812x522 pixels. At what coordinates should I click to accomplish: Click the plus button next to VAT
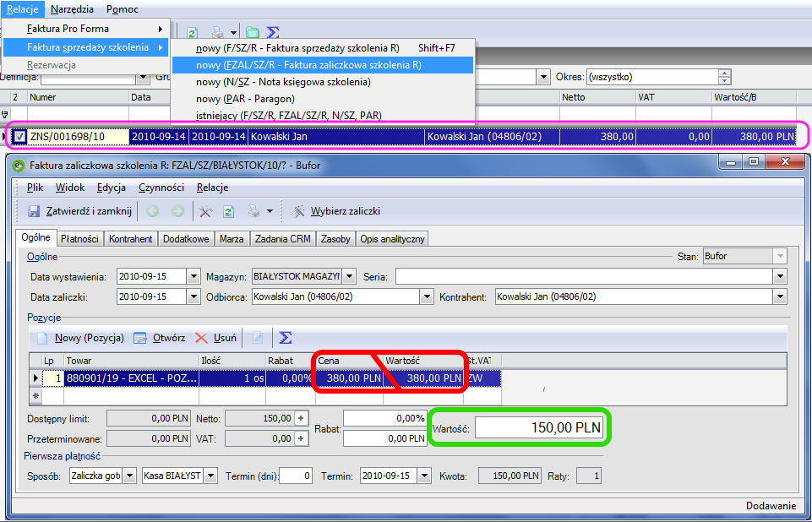pos(302,439)
